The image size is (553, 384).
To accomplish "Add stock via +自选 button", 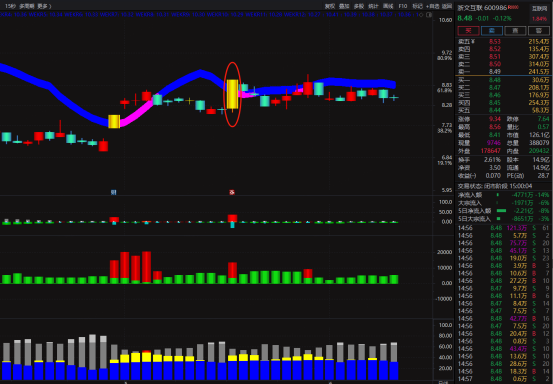I will (x=432, y=6).
